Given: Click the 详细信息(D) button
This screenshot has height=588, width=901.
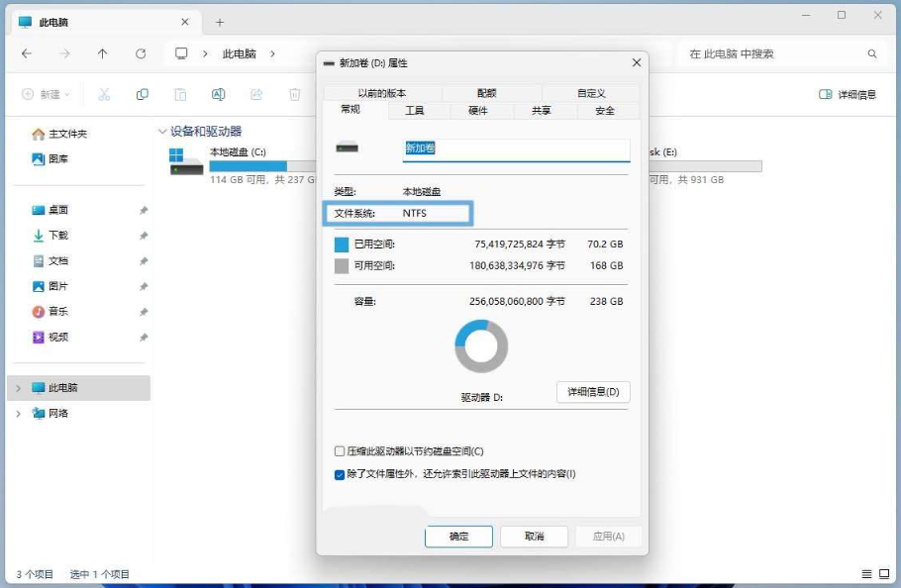Looking at the screenshot, I should point(592,392).
